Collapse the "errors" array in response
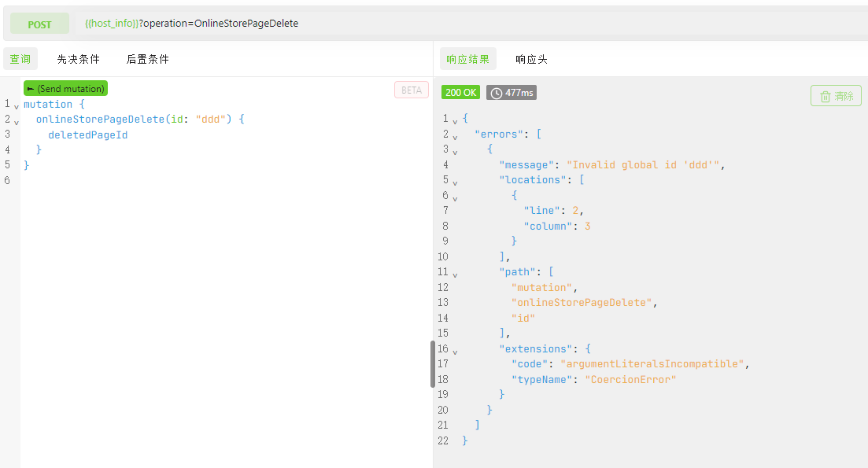This screenshot has width=868, height=468. point(454,137)
